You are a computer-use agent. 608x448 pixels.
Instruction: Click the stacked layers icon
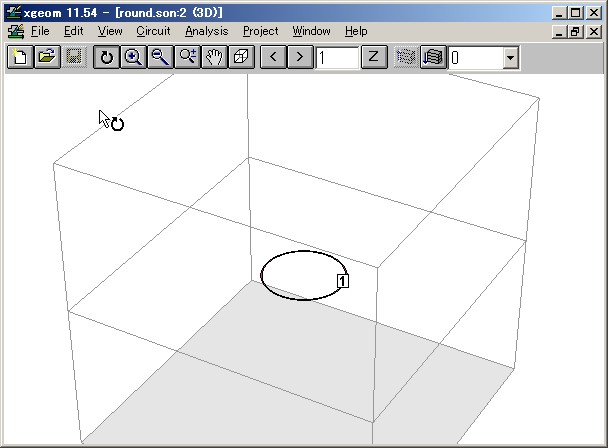pyautogui.click(x=433, y=57)
